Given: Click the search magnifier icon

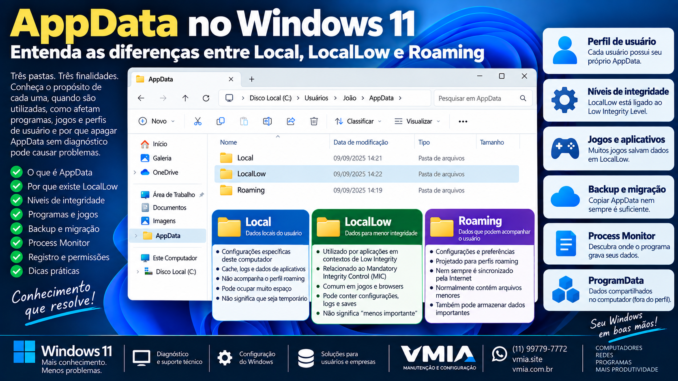Looking at the screenshot, I should [523, 98].
